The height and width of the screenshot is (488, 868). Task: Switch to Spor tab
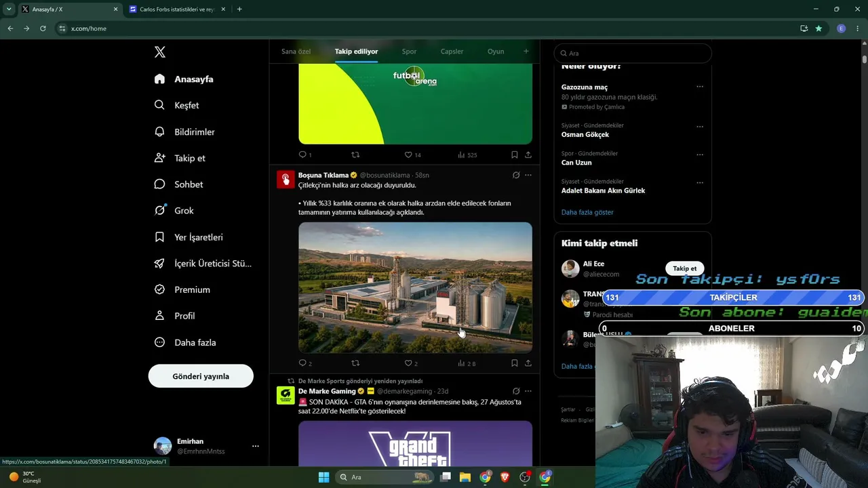tap(409, 52)
